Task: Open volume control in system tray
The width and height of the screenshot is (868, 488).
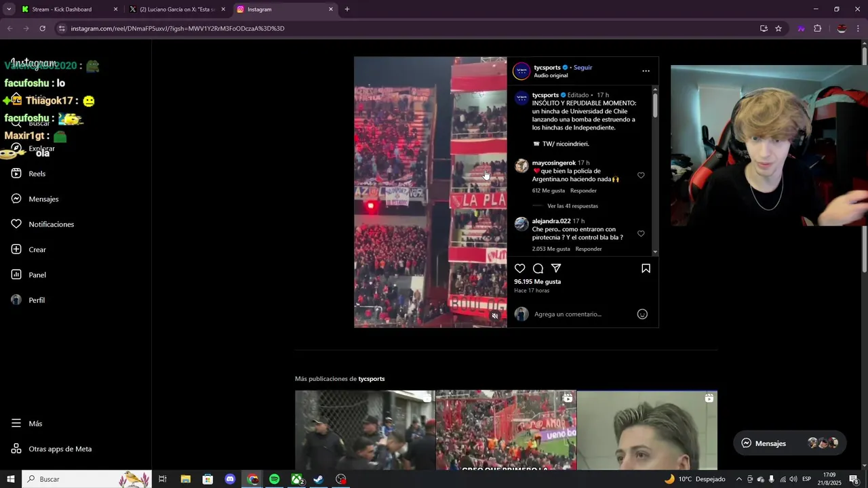Action: (x=793, y=479)
